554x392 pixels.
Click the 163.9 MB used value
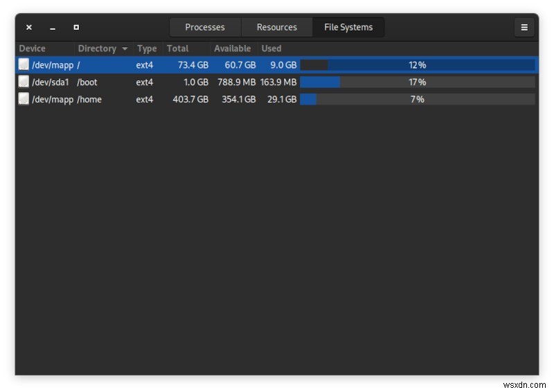click(278, 82)
